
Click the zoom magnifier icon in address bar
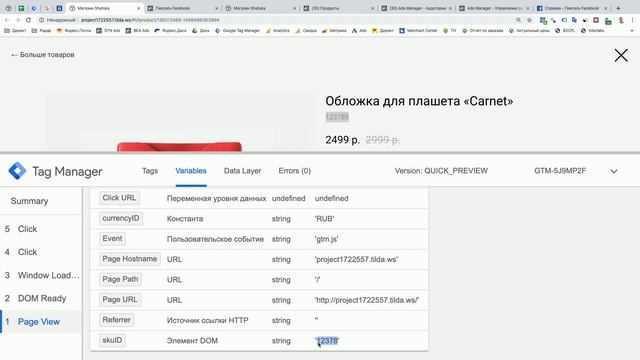click(x=518, y=20)
